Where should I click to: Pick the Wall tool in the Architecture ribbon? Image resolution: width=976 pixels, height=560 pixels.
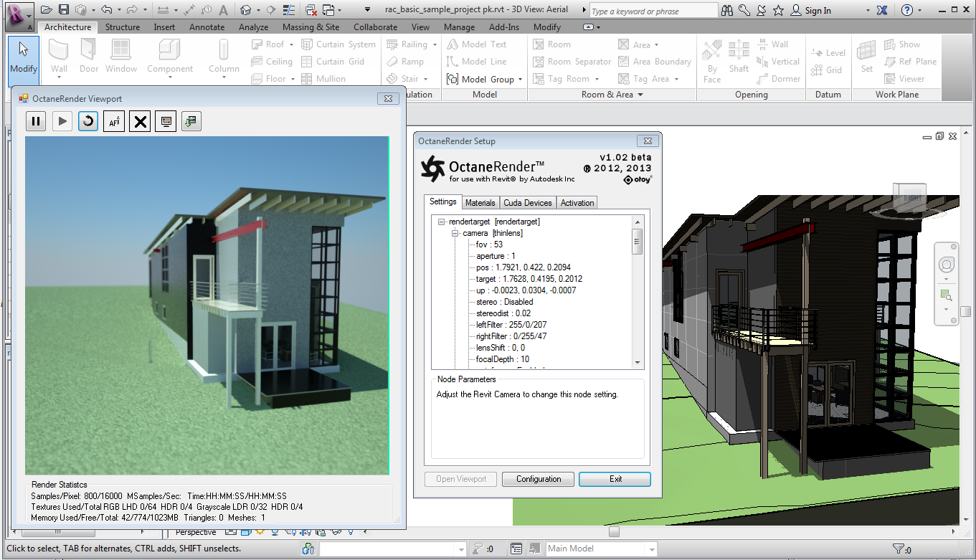(59, 57)
